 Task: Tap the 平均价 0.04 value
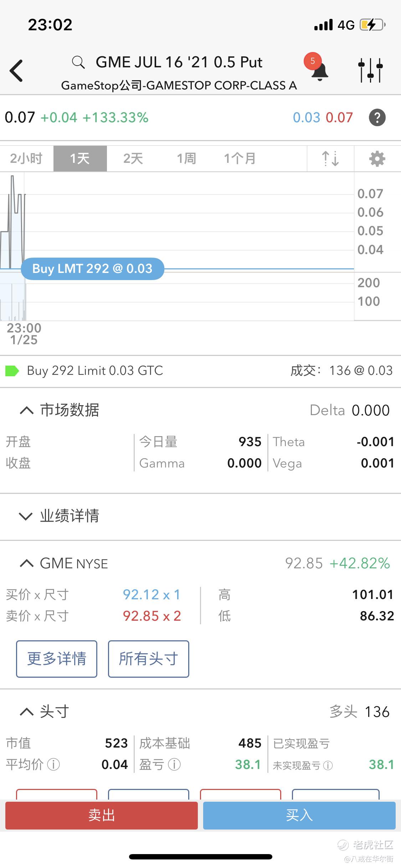tap(114, 765)
